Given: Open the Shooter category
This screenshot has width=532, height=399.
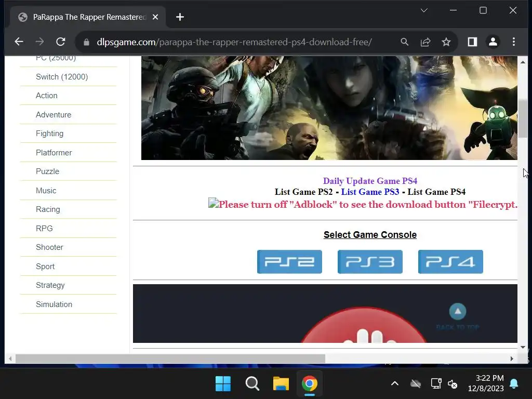Looking at the screenshot, I should (49, 247).
